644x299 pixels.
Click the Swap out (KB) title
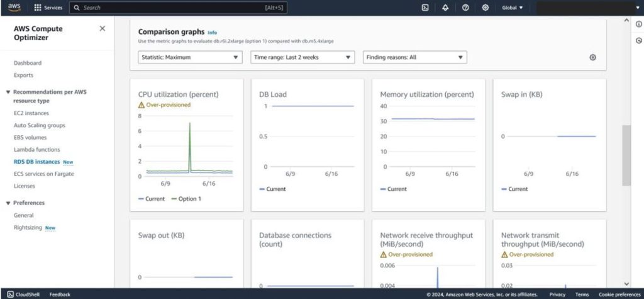coord(162,235)
